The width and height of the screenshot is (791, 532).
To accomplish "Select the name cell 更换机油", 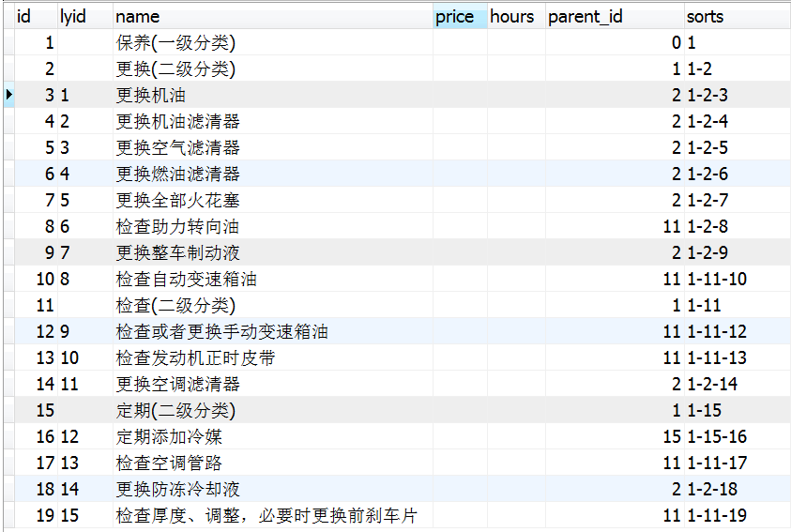I will [x=272, y=95].
